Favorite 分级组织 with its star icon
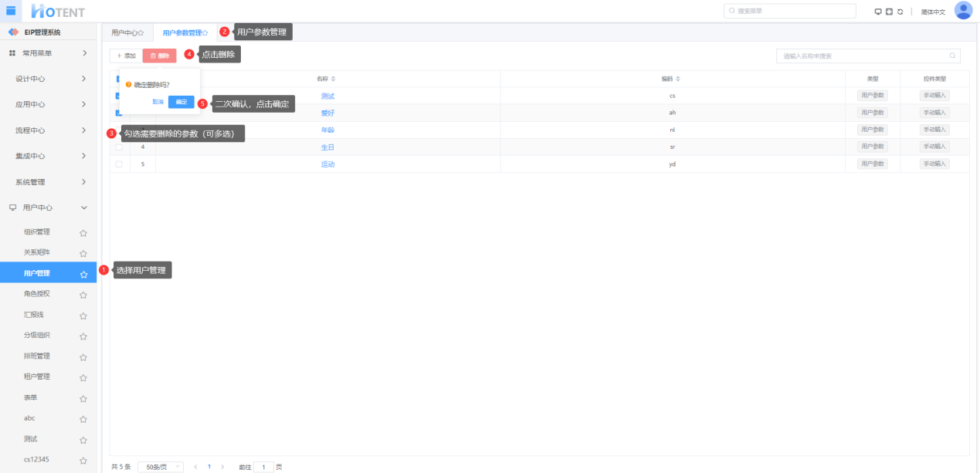Viewport: 980px width, 473px height. pyautogui.click(x=83, y=336)
